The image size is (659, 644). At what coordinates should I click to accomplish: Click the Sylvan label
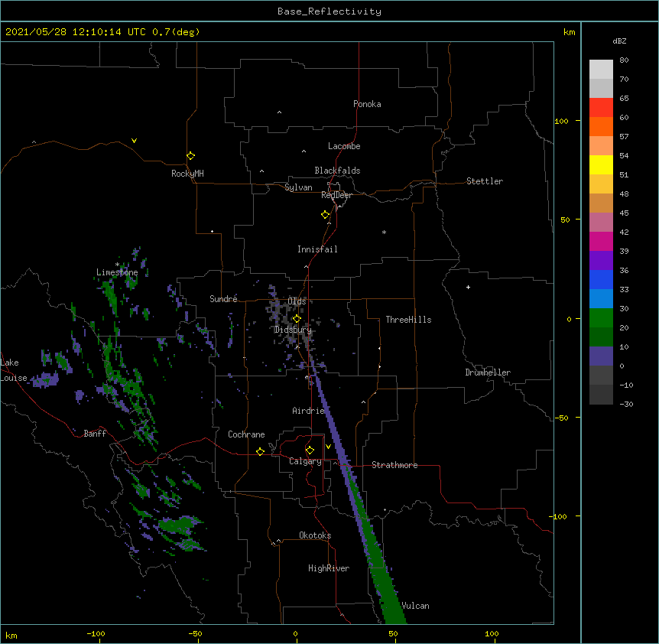click(298, 187)
